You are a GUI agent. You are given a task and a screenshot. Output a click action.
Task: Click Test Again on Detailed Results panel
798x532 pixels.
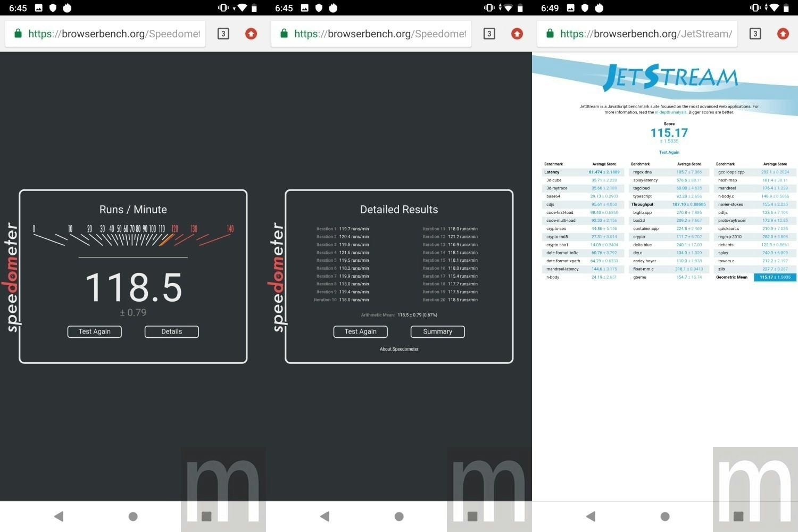[361, 331]
